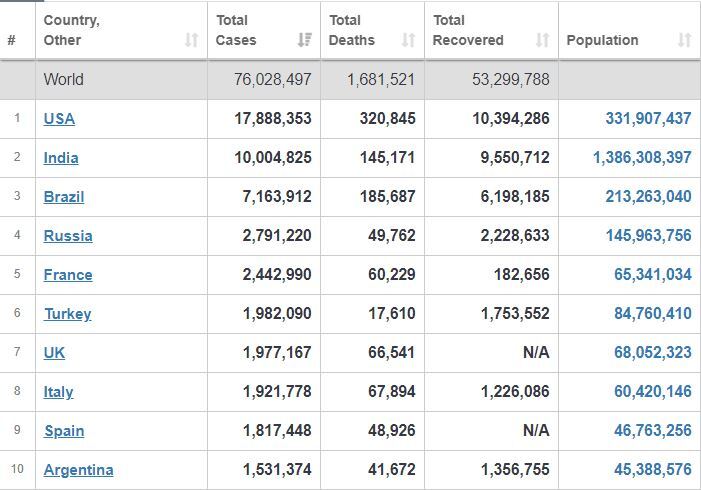Select UK recovered N/A cell
The height and width of the screenshot is (490, 701).
point(536,352)
